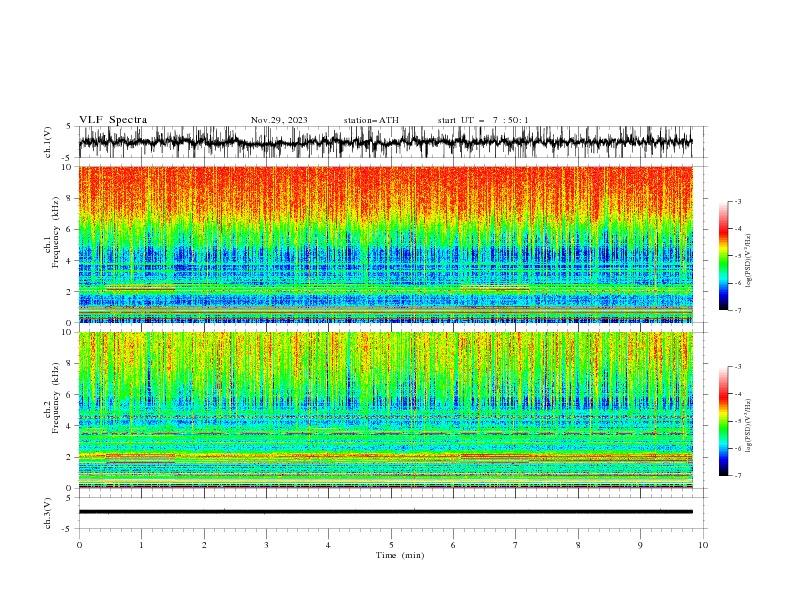Image resolution: width=792 pixels, height=612 pixels.
Task: Click the time axis tick label "5"
Action: [391, 545]
